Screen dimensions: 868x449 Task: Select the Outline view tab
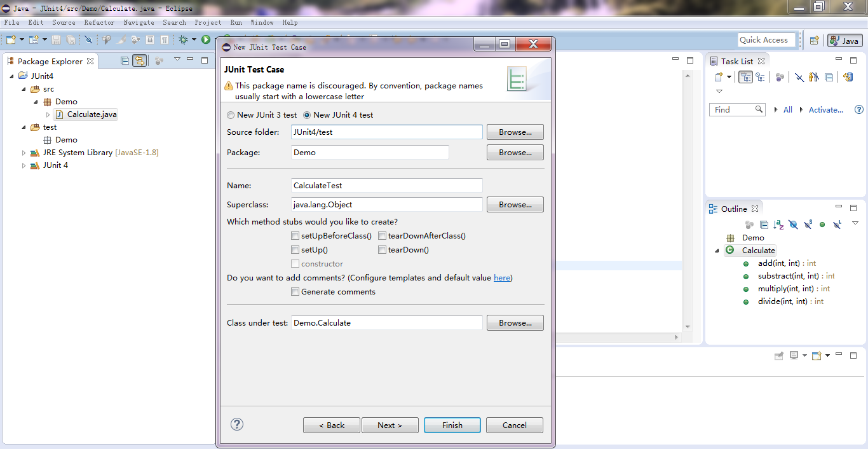point(734,209)
